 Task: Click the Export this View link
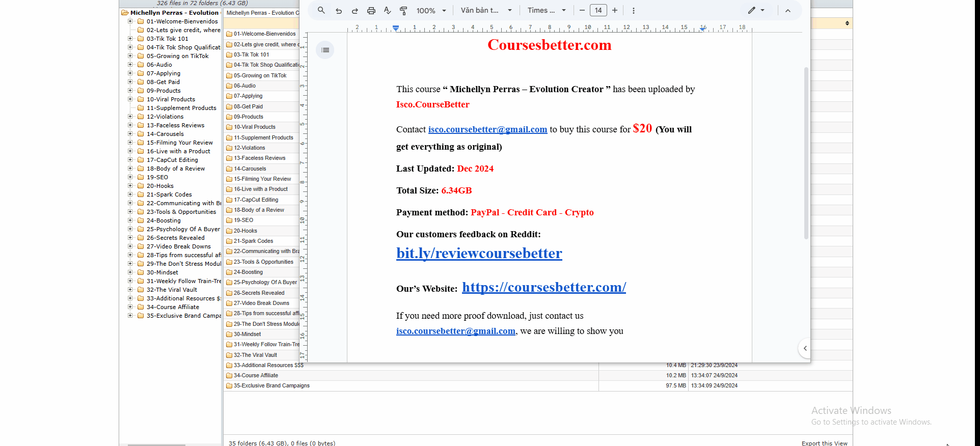coord(824,443)
